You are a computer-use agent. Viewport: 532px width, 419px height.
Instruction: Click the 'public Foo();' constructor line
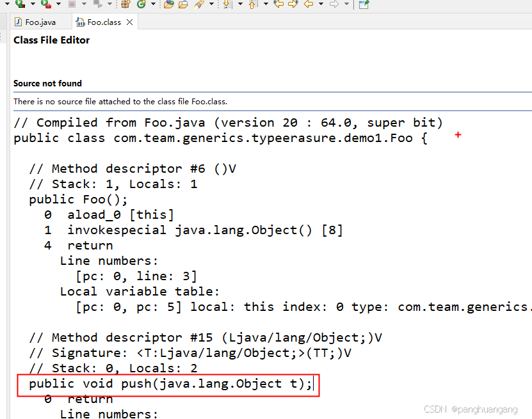click(x=78, y=200)
